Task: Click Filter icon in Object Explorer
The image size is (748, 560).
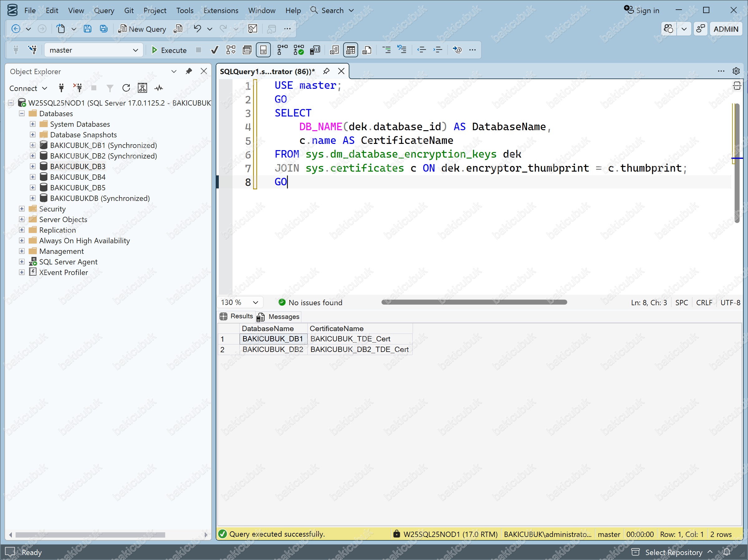Action: pyautogui.click(x=110, y=88)
